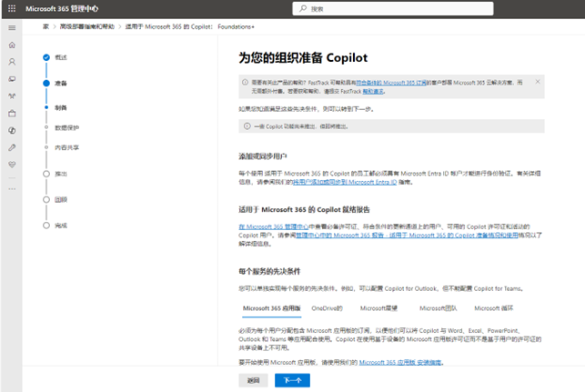This screenshot has width=585, height=392.
Task: Open sync users to Microsoft Entra ID link
Action: point(345,182)
